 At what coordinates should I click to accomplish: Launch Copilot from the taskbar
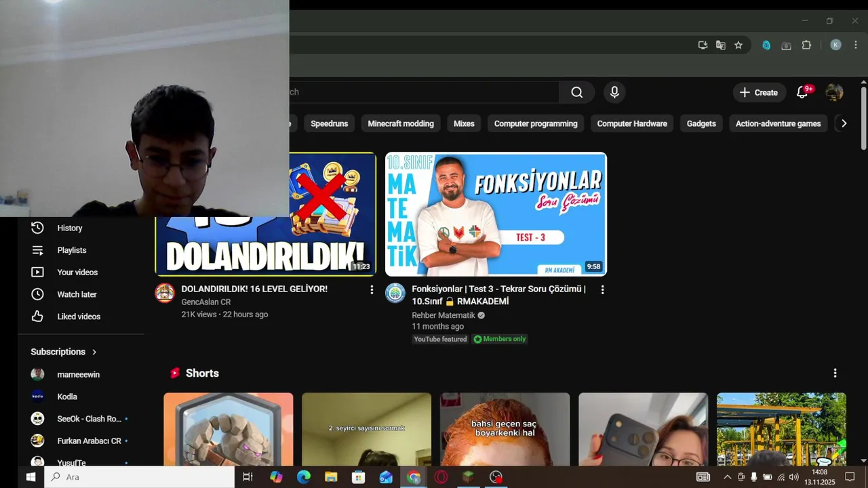point(276,477)
